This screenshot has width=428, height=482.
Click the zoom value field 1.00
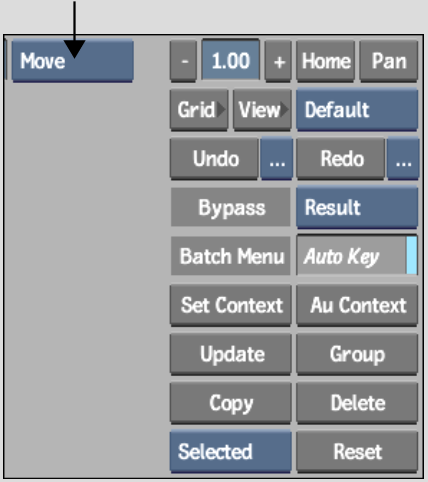231,61
